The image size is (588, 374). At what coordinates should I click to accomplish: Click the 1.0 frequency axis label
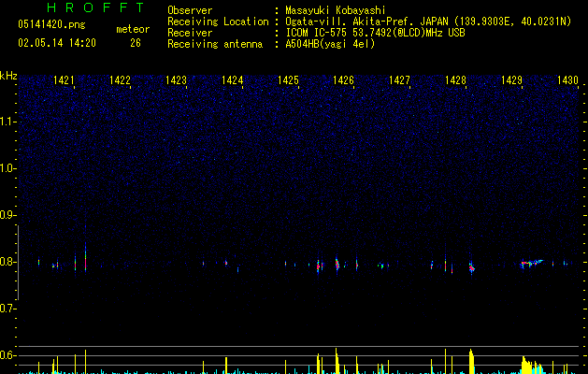pyautogui.click(x=7, y=168)
